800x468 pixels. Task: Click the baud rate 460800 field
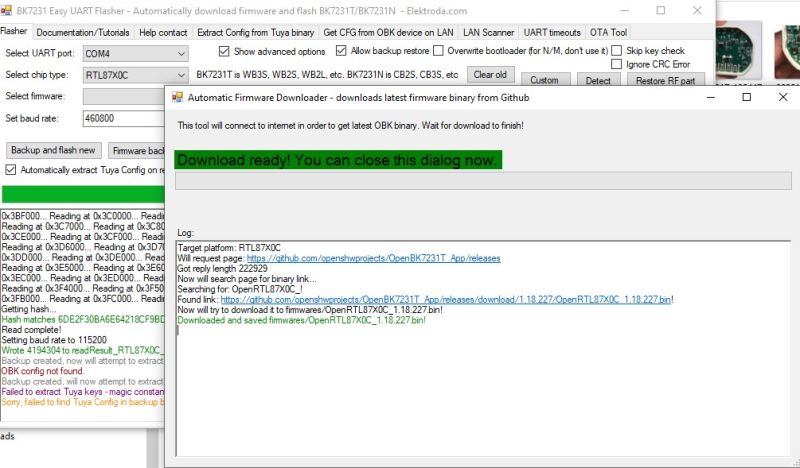124,118
